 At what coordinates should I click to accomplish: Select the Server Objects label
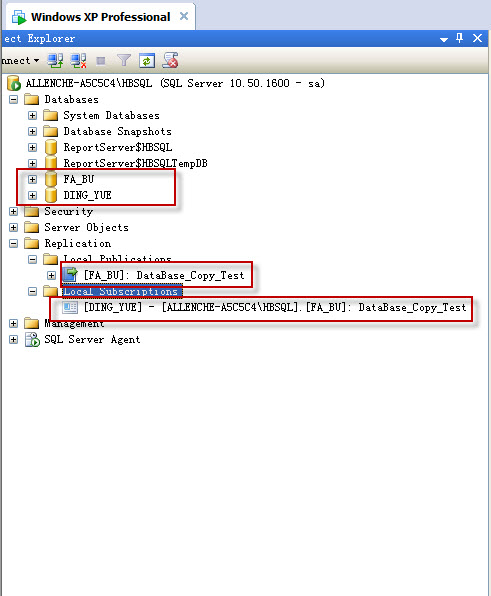point(86,227)
